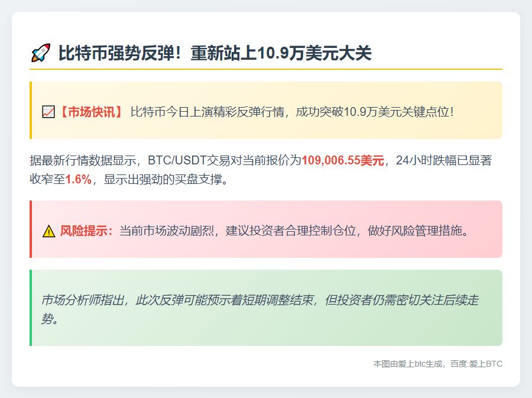Click the footer credit 本图由爱上btc生成
The image size is (532, 398).
click(408, 364)
